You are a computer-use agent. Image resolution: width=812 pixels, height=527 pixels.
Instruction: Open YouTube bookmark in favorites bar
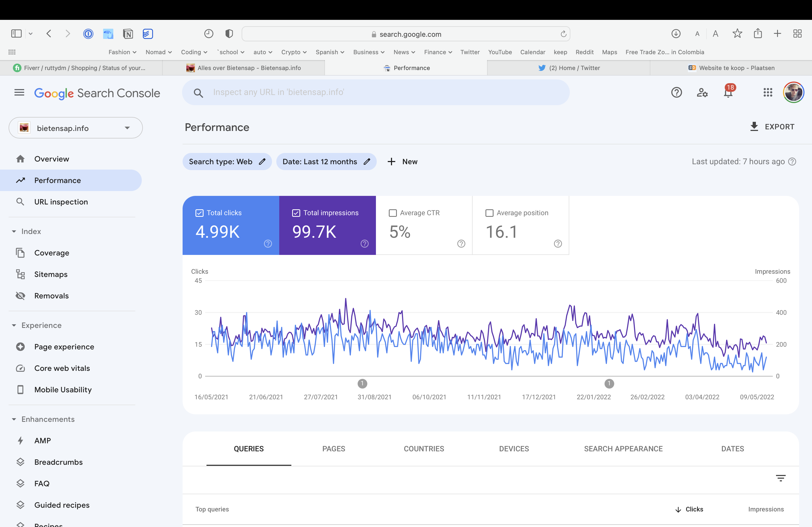(500, 52)
